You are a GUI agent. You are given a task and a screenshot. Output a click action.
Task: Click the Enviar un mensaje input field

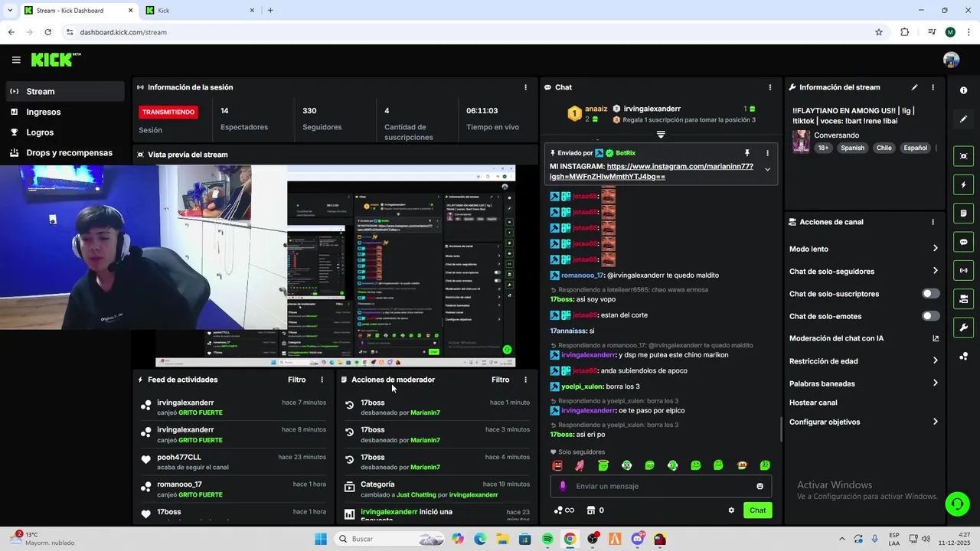click(x=661, y=486)
